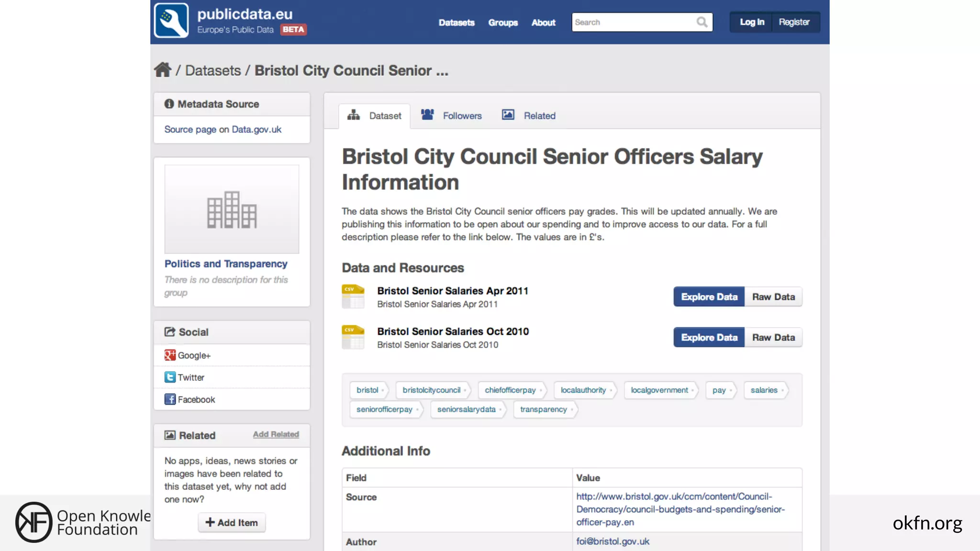
Task: Share dataset on Facebook
Action: pyautogui.click(x=190, y=399)
